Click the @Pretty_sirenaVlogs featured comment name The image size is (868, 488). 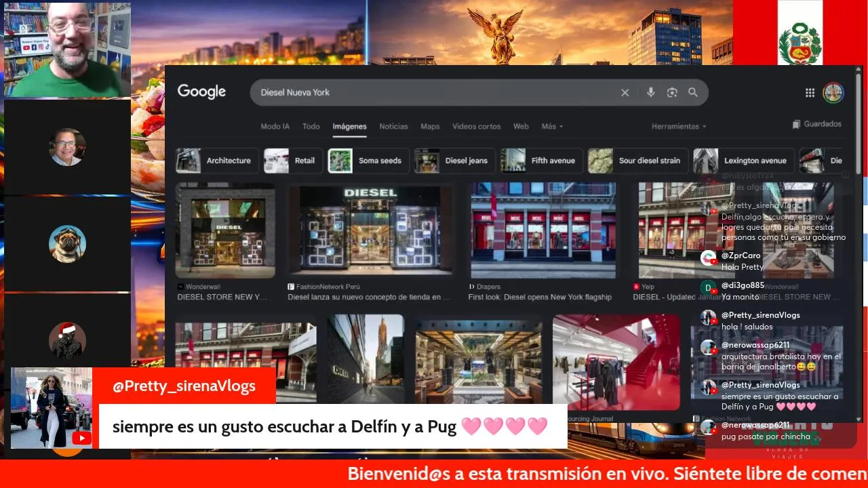click(x=184, y=386)
